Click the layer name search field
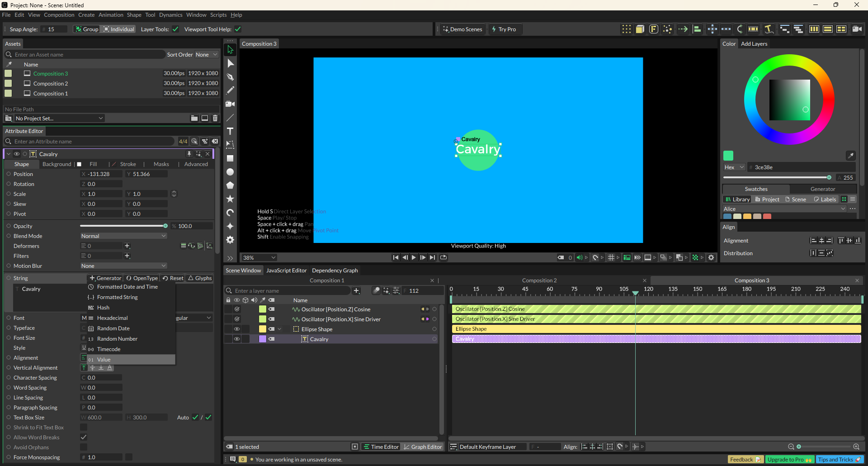 [x=289, y=291]
